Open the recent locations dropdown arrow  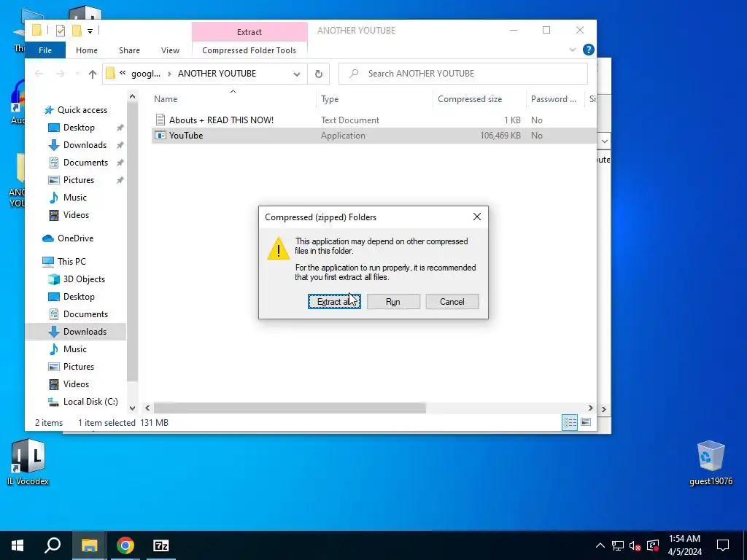77,74
